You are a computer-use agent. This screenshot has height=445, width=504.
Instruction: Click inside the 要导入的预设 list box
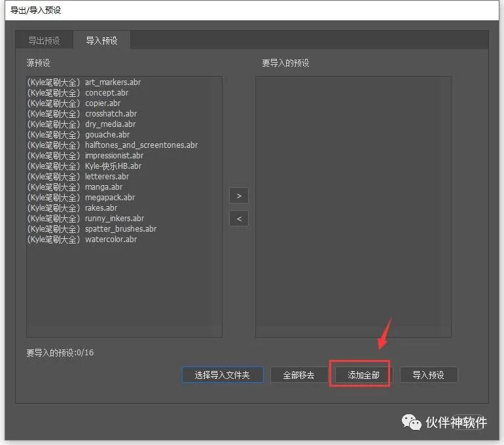(x=353, y=207)
